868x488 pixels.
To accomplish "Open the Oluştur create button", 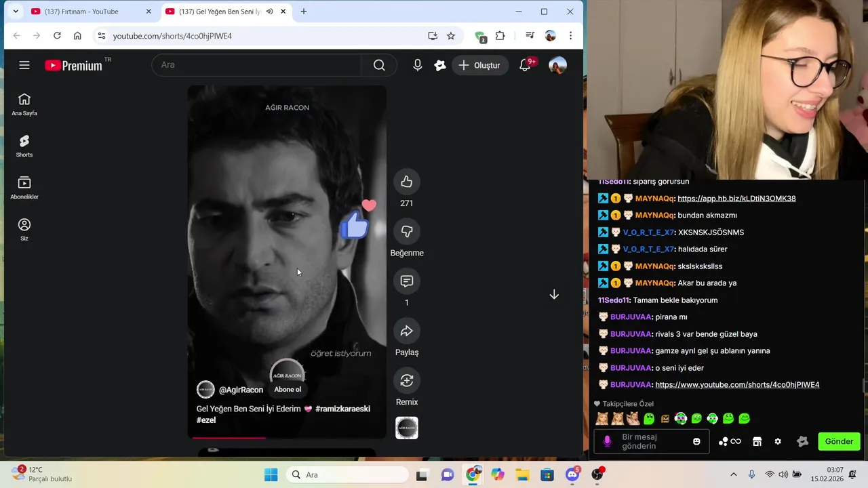I will click(x=480, y=65).
